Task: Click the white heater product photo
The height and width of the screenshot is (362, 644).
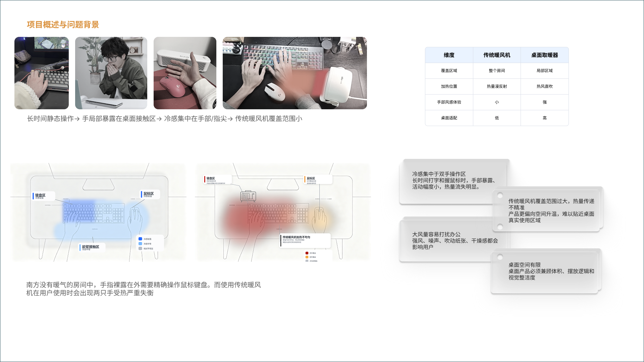Action: tap(185, 73)
